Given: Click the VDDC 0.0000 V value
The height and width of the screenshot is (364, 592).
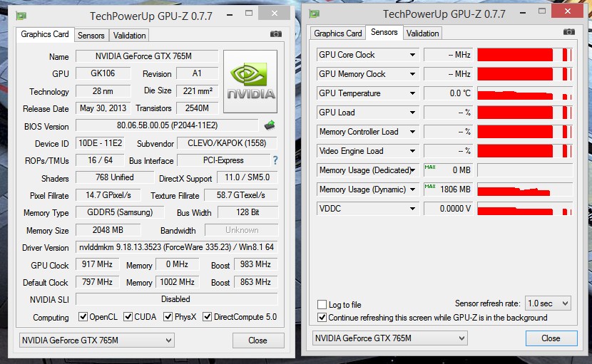Looking at the screenshot, I should 448,209.
